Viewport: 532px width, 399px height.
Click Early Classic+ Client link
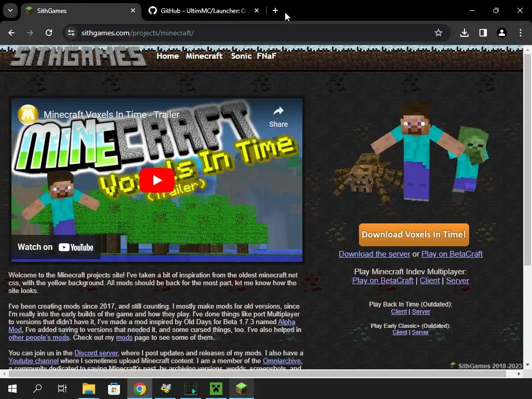[400, 332]
